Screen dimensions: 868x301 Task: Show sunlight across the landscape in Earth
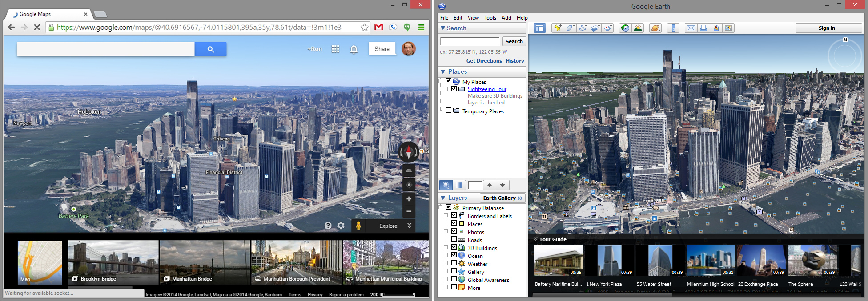(638, 28)
